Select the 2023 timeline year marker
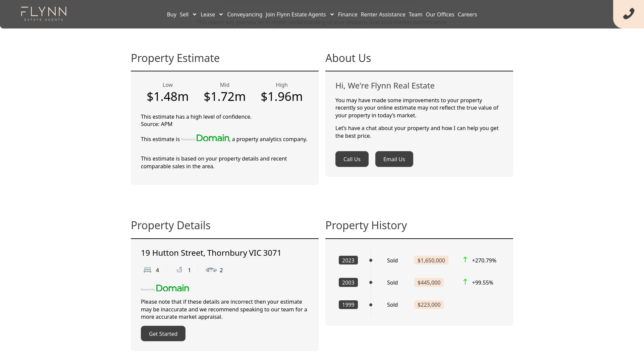This screenshot has height=362, width=644. pos(348,260)
